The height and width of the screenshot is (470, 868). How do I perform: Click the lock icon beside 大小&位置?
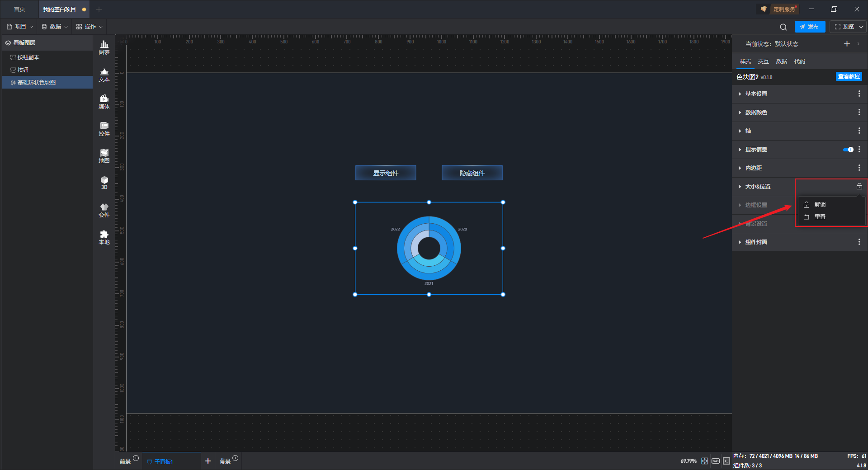[859, 186]
